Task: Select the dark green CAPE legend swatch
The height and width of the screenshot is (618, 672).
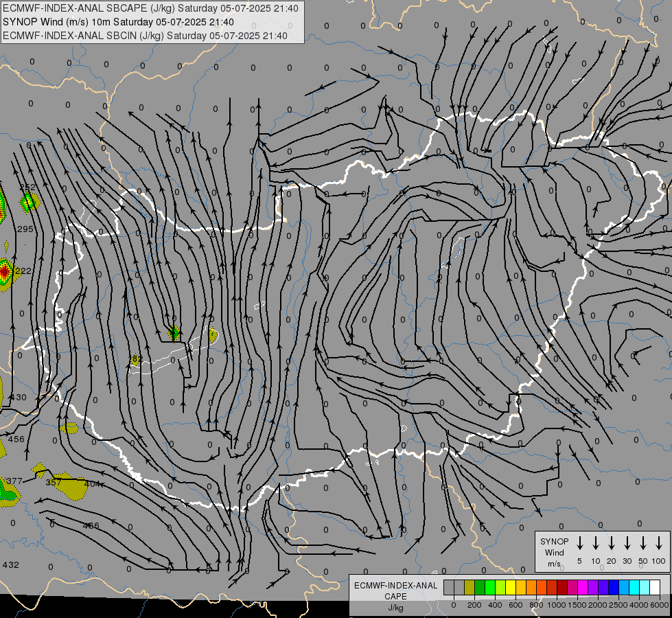Action: click(x=480, y=587)
